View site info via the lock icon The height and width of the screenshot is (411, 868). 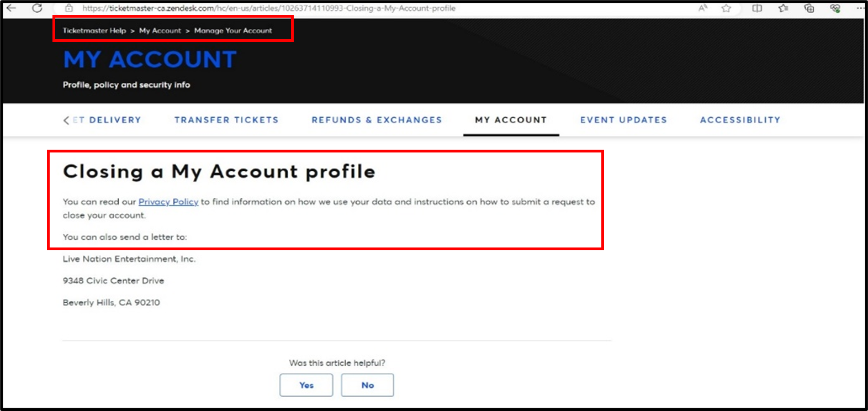69,8
